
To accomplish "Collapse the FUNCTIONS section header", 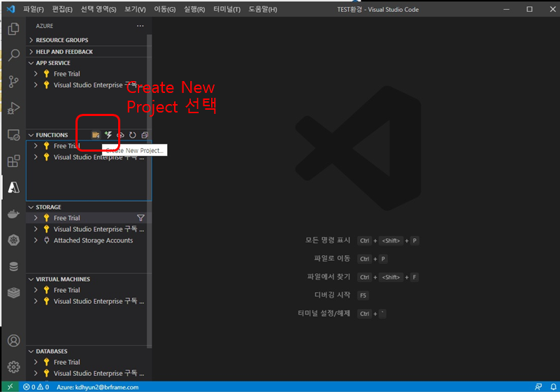I will 52,135.
